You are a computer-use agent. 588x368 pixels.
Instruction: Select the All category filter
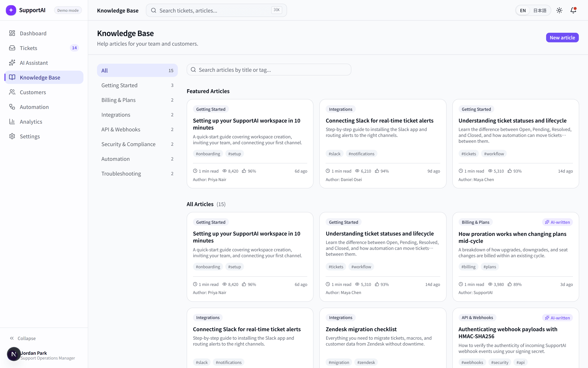point(137,70)
